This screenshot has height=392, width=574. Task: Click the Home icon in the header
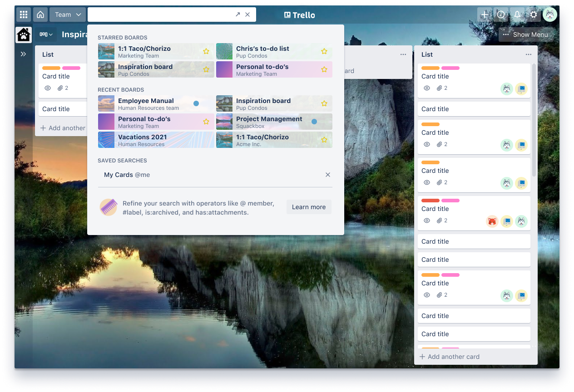coord(40,14)
